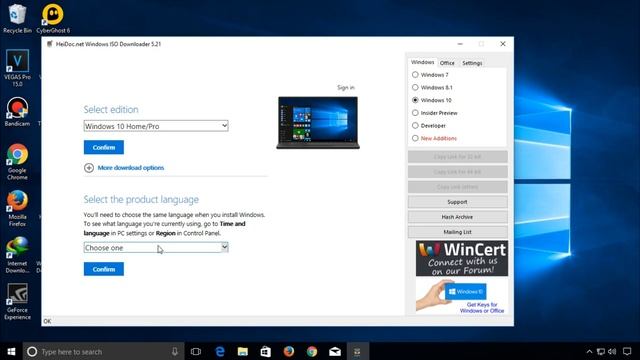Image resolution: width=640 pixels, height=360 pixels.
Task: Click Confirm under Select edition
Action: pos(104,147)
